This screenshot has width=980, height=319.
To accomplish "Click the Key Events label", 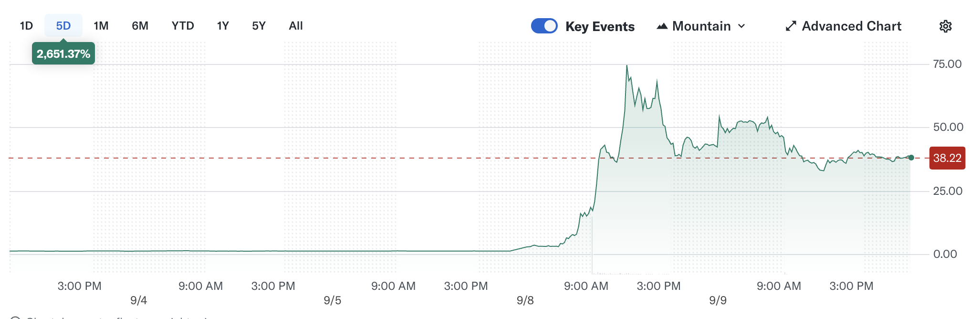I will 600,27.
